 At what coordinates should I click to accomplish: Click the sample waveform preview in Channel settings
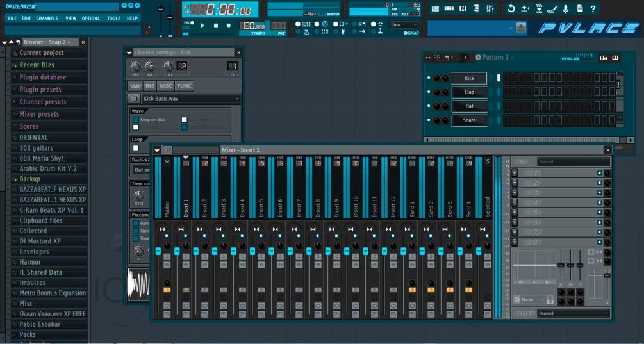pos(138,284)
